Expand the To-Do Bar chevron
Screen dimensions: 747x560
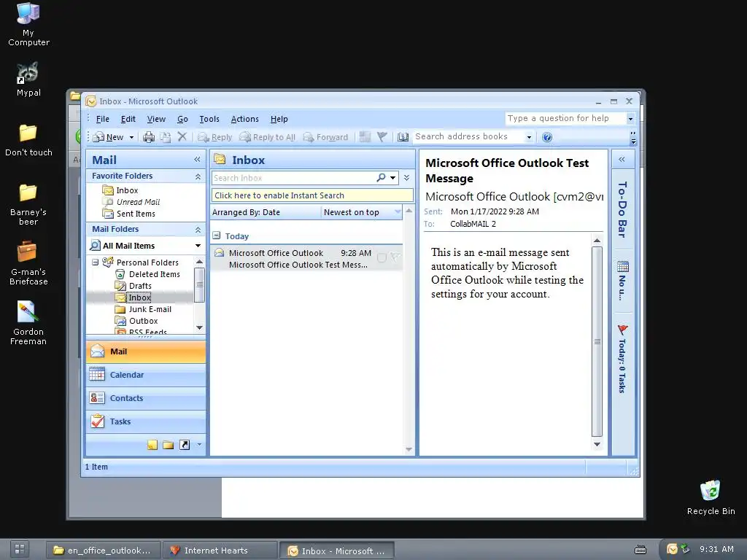(622, 160)
